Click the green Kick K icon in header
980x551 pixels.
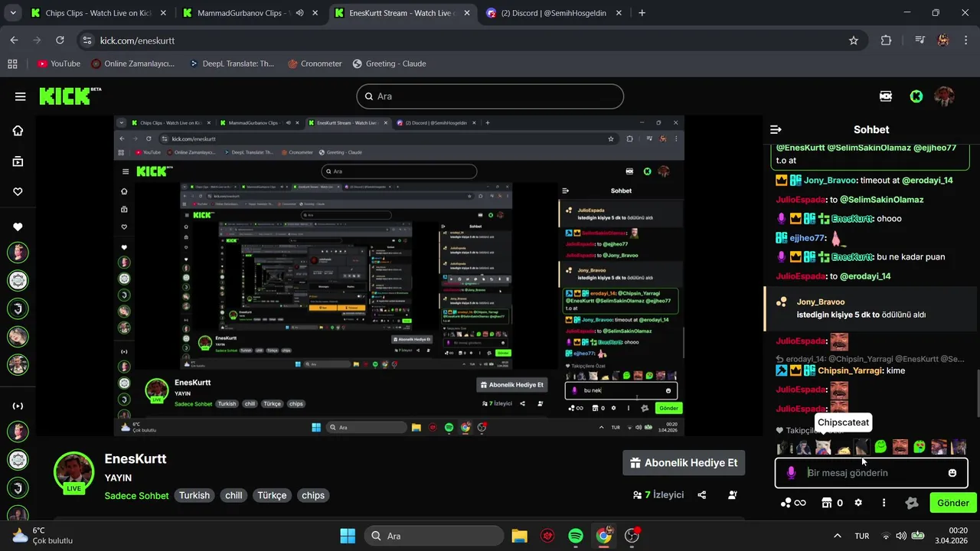pos(916,96)
